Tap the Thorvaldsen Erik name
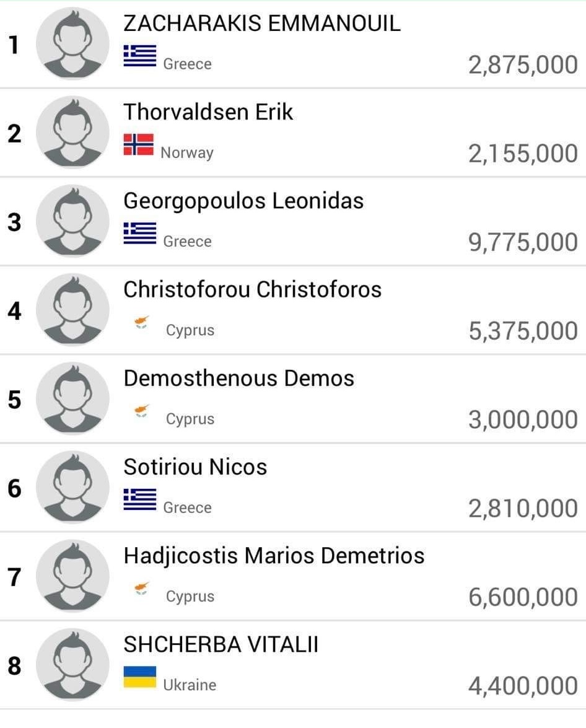The width and height of the screenshot is (586, 728). 209,112
